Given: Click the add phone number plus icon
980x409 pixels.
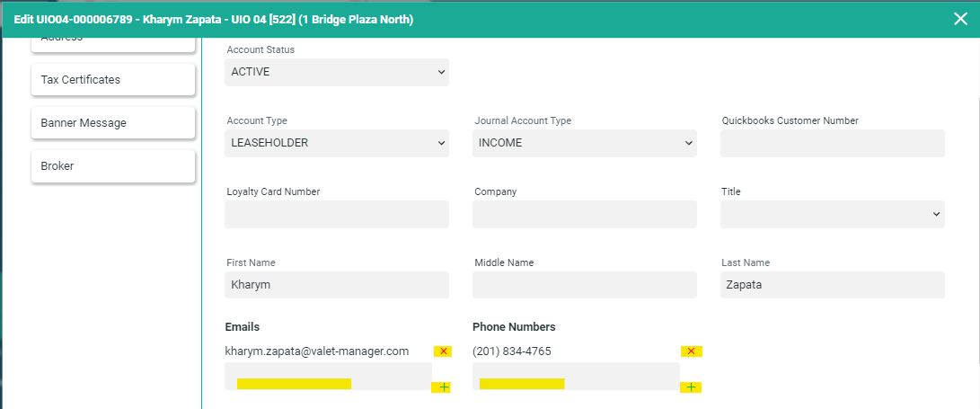Looking at the screenshot, I should (x=691, y=387).
